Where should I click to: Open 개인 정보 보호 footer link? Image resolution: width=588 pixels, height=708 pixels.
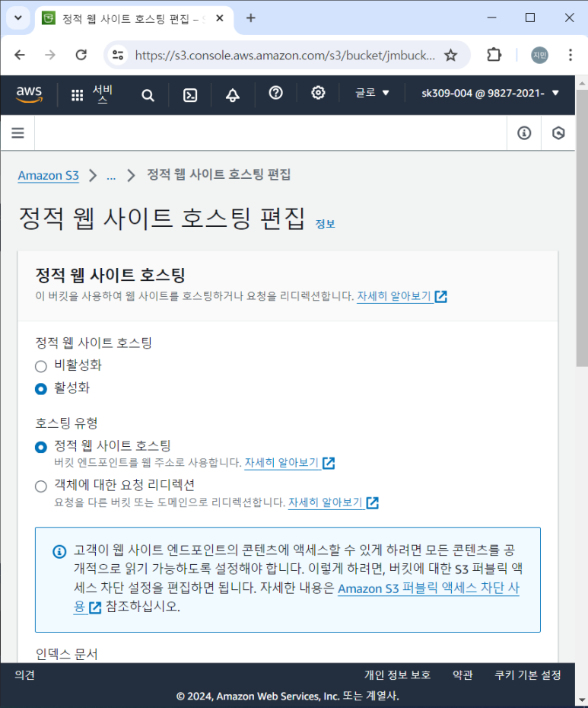tap(397, 675)
